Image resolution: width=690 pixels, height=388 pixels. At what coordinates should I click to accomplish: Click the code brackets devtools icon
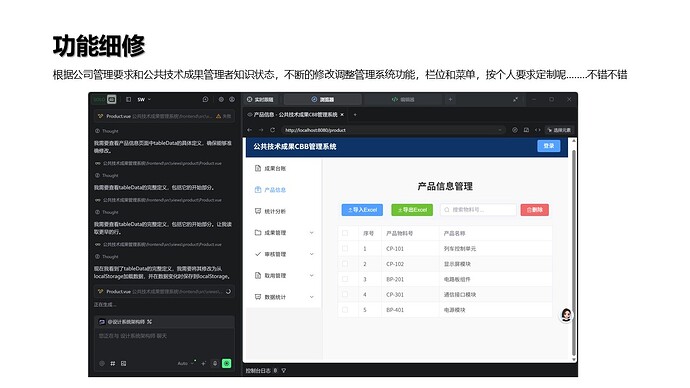tap(537, 130)
